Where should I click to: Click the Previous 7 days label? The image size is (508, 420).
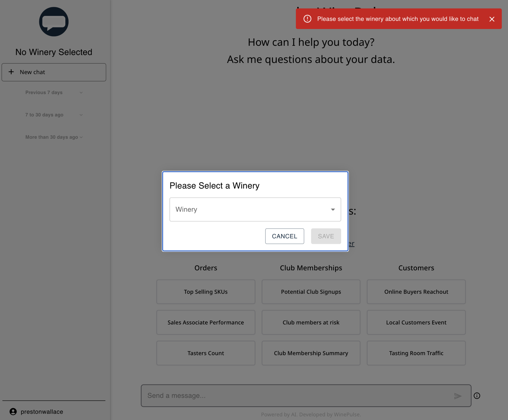(44, 93)
